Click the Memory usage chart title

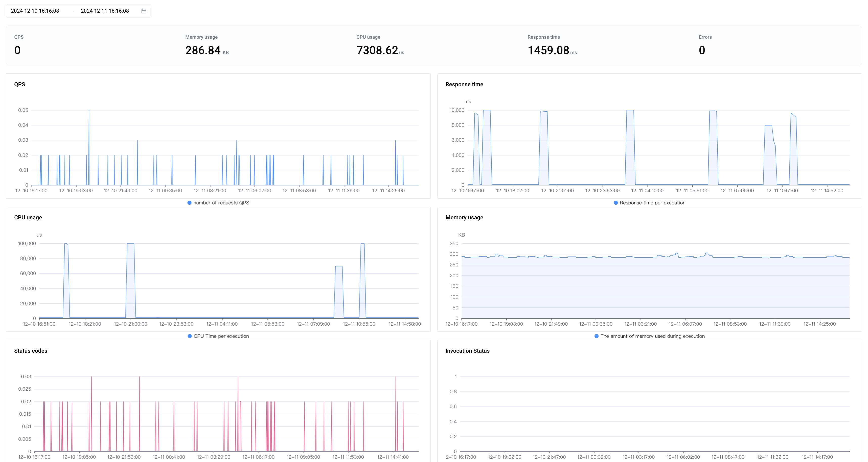tap(464, 218)
